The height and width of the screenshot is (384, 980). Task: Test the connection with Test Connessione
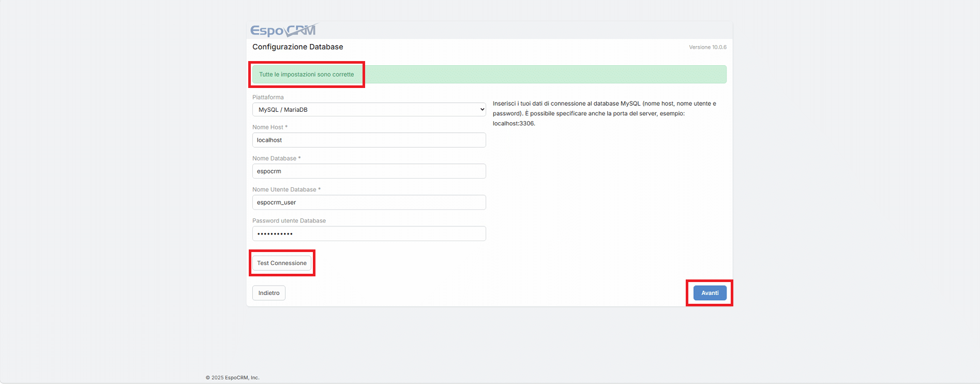pos(282,263)
